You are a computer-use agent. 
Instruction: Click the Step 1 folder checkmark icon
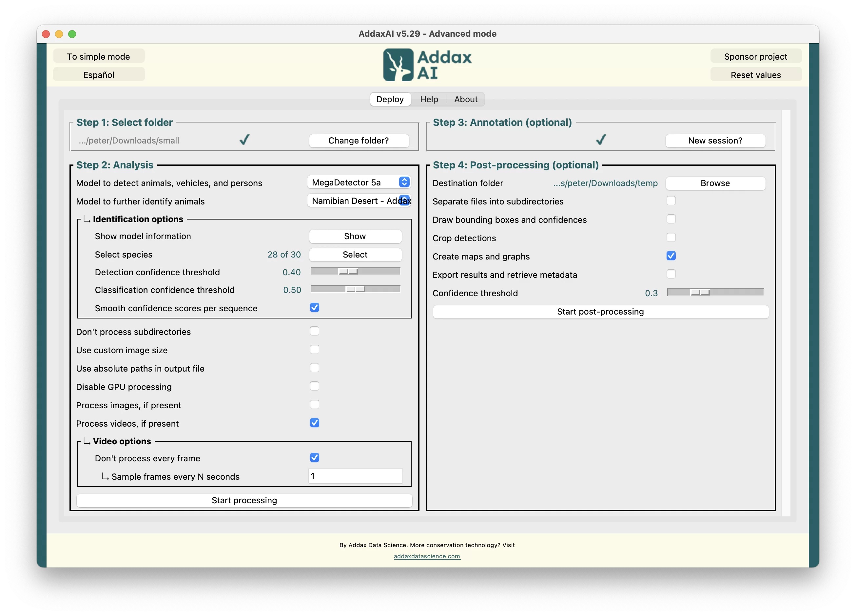click(244, 140)
